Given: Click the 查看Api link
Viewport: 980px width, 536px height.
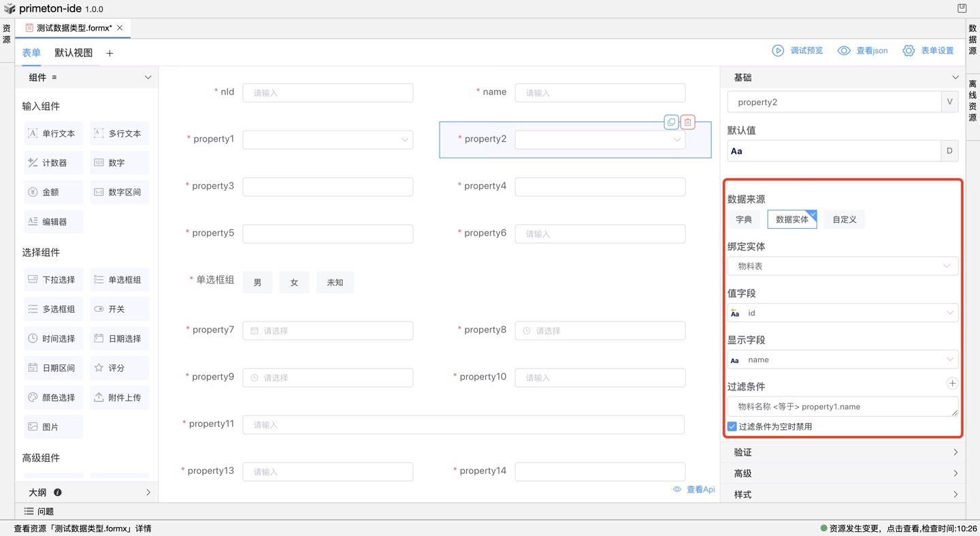Looking at the screenshot, I should pos(694,489).
